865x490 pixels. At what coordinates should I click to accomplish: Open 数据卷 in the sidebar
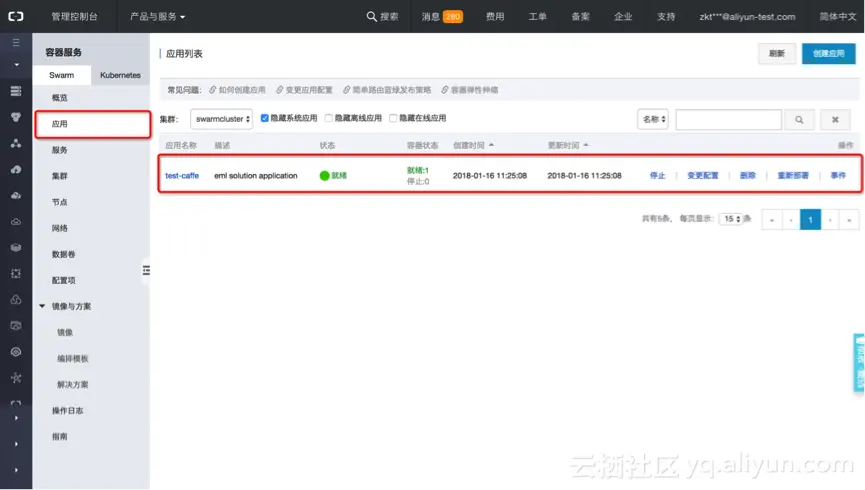click(x=63, y=254)
